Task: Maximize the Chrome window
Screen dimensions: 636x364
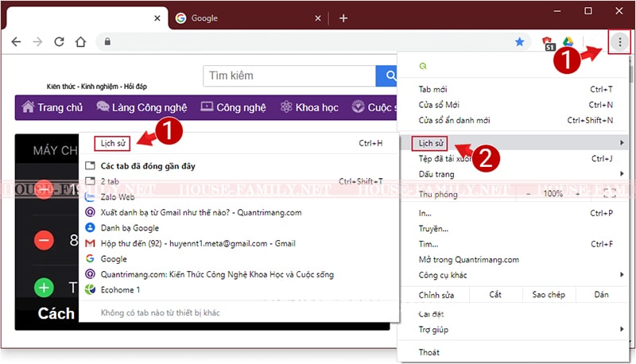Action: pyautogui.click(x=588, y=11)
